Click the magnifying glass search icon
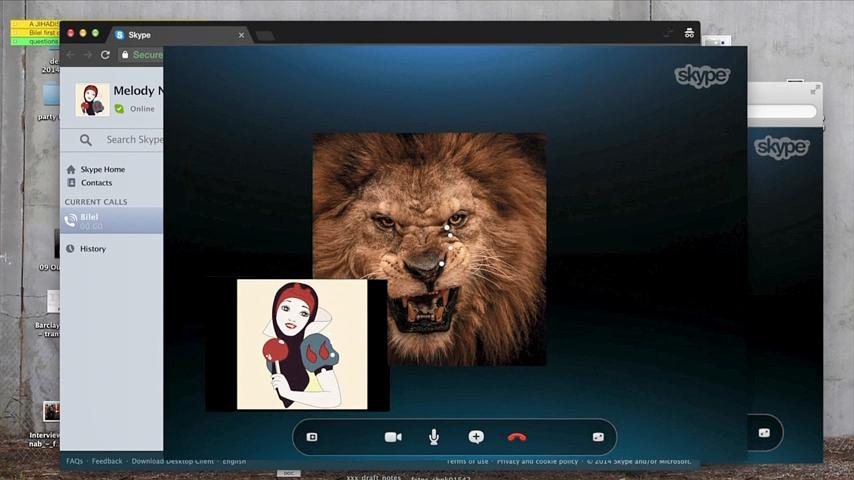The height and width of the screenshot is (480, 854). pyautogui.click(x=86, y=140)
